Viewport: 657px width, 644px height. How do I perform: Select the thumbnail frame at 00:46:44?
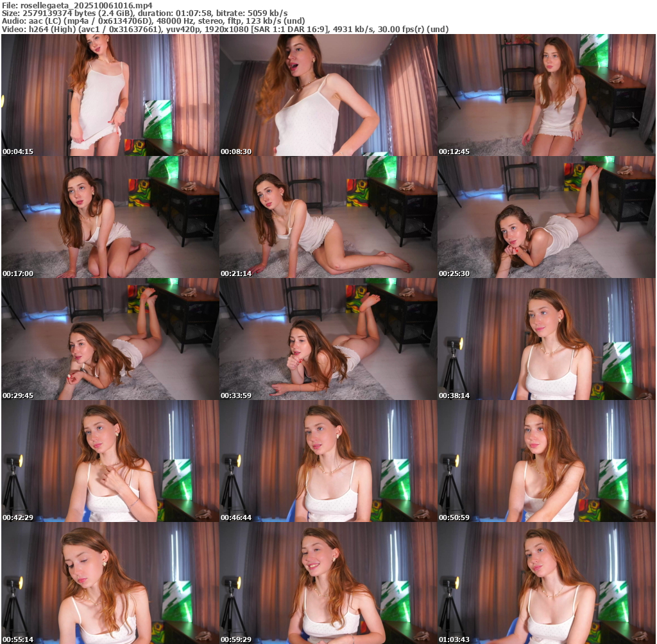pyautogui.click(x=328, y=461)
